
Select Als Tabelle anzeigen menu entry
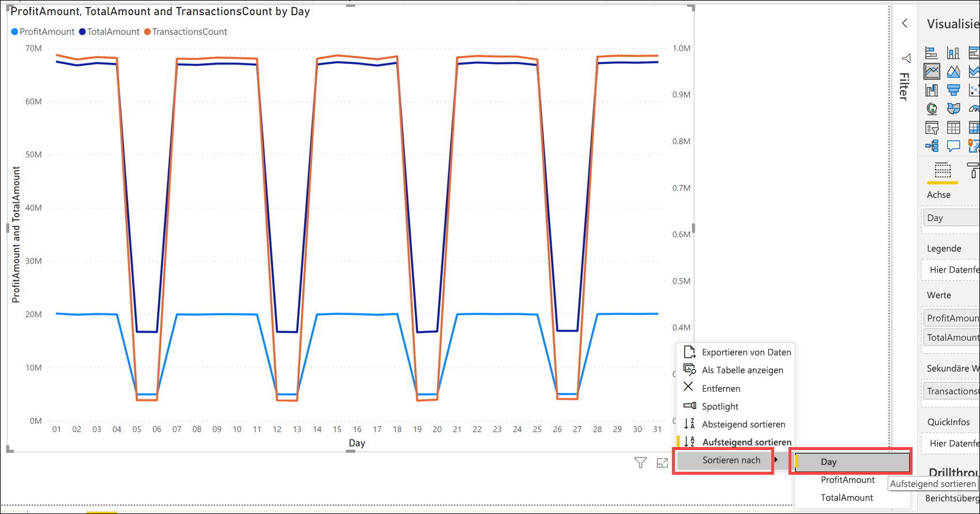[x=735, y=370]
